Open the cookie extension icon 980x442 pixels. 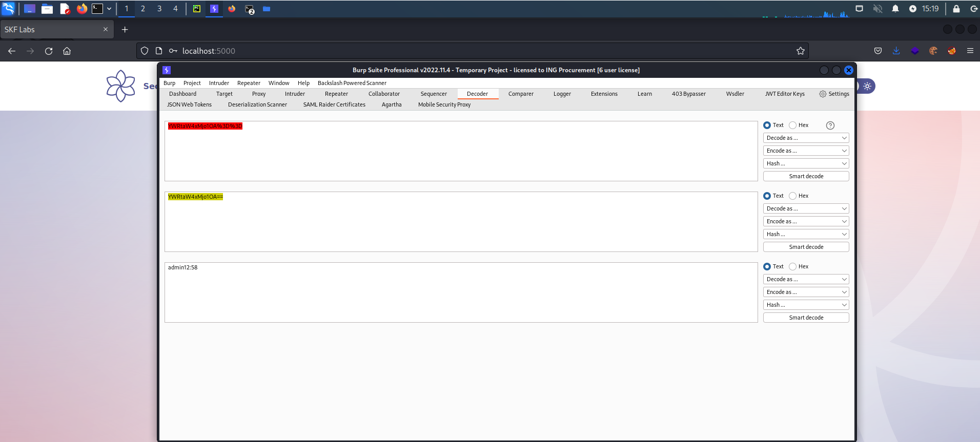[x=933, y=51]
